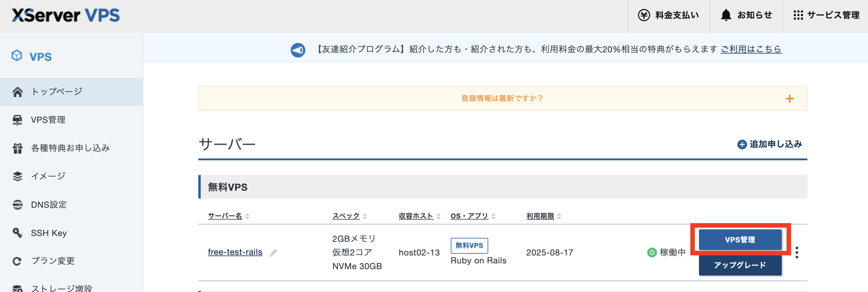
Task: Click the イメージ layers icon in sidebar
Action: coord(18,176)
